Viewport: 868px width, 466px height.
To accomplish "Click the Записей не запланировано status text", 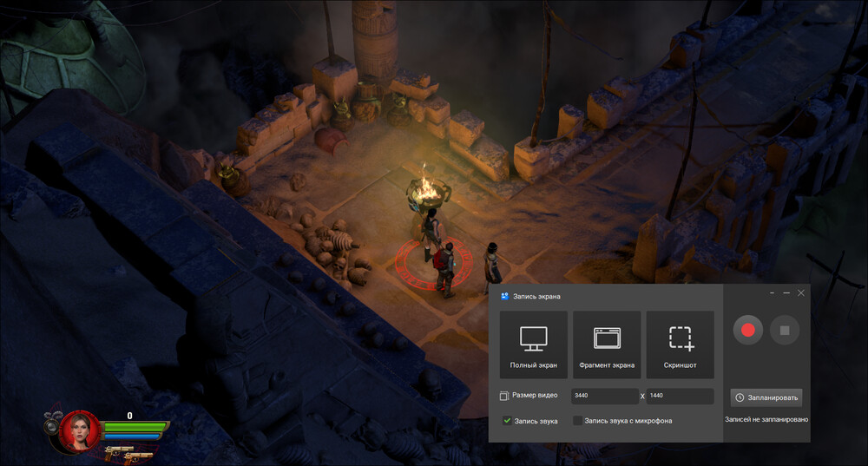I will click(766, 420).
